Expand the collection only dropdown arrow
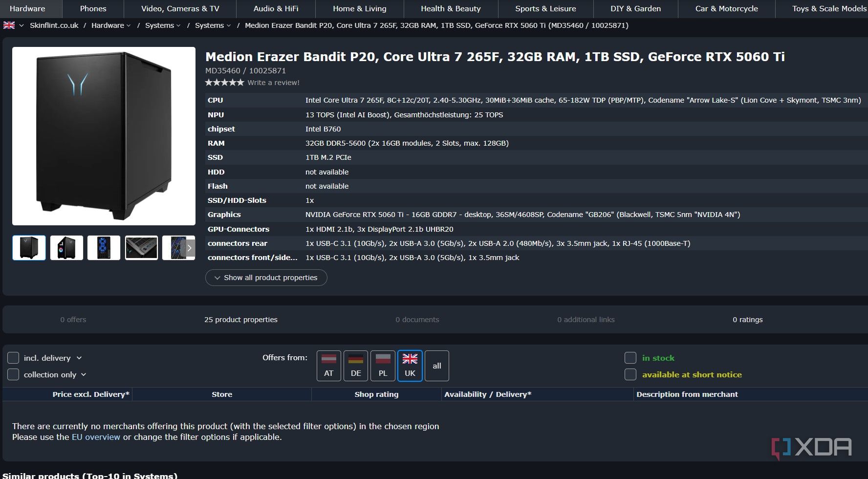This screenshot has height=479, width=868. 84,375
